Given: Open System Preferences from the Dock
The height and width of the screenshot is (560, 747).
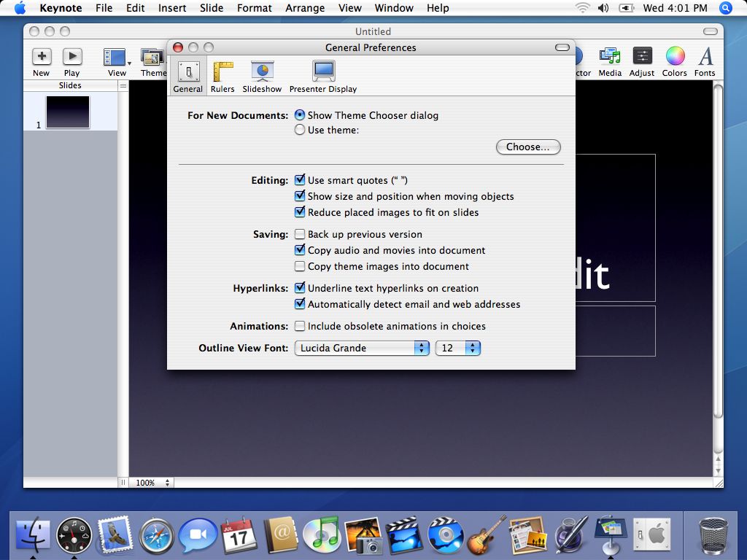Looking at the screenshot, I should pos(652,535).
